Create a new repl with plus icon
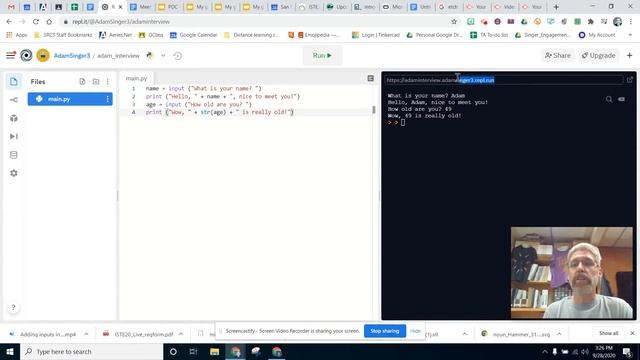 (629, 56)
